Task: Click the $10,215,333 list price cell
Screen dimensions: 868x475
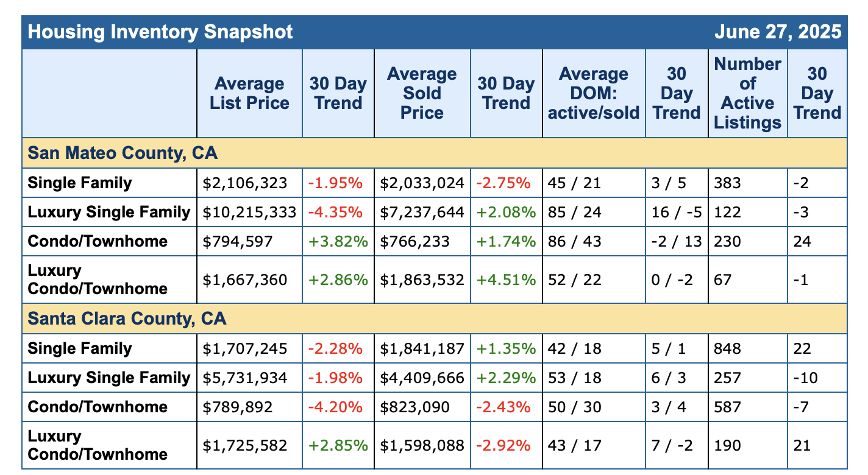Action: (x=249, y=213)
